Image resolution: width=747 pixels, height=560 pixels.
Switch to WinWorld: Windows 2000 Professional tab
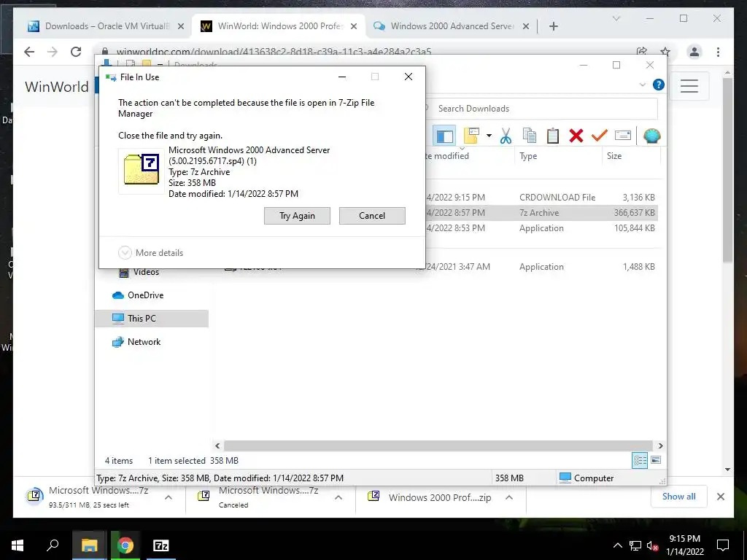pyautogui.click(x=278, y=26)
